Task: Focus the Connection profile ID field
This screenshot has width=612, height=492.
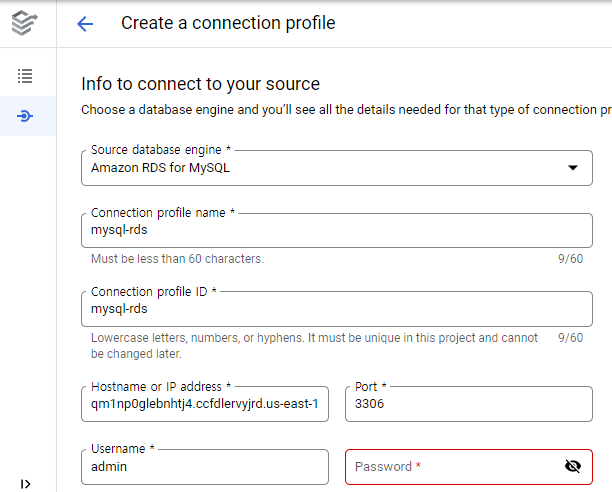Action: tap(337, 309)
